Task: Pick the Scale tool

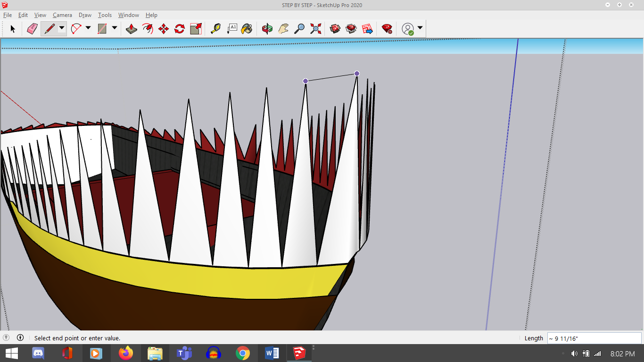Action: tap(196, 29)
